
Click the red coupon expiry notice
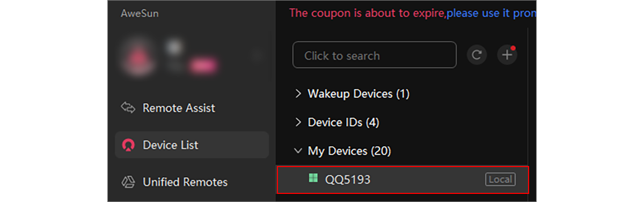[x=368, y=13]
